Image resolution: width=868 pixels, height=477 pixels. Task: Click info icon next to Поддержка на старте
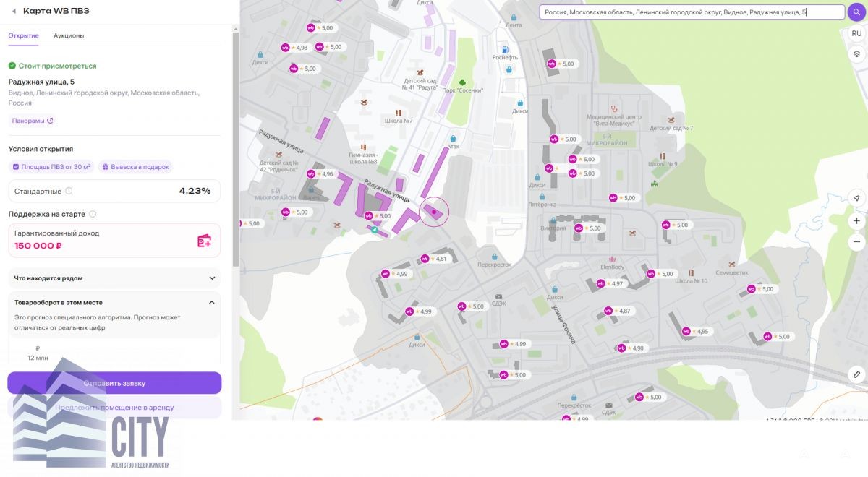[93, 215]
